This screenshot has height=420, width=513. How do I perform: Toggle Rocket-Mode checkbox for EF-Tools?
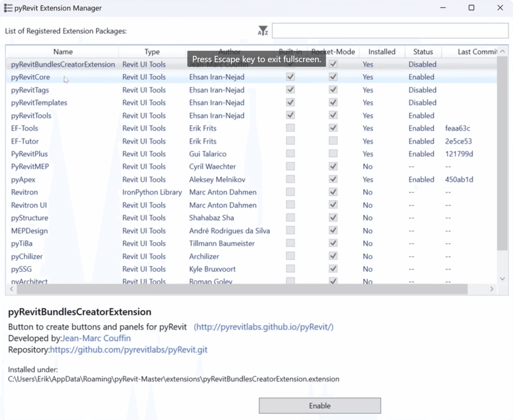333,128
